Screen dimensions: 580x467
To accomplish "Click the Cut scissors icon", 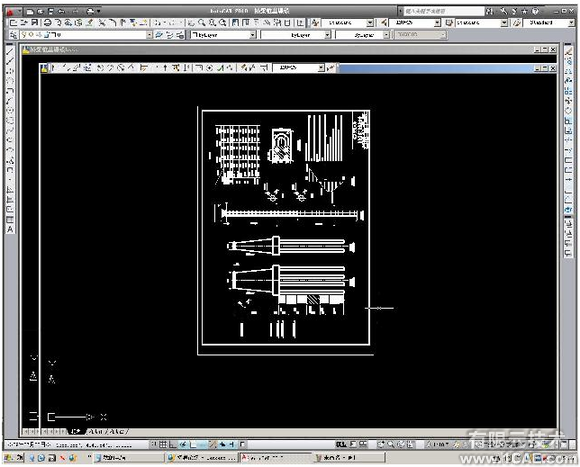I will [x=102, y=23].
